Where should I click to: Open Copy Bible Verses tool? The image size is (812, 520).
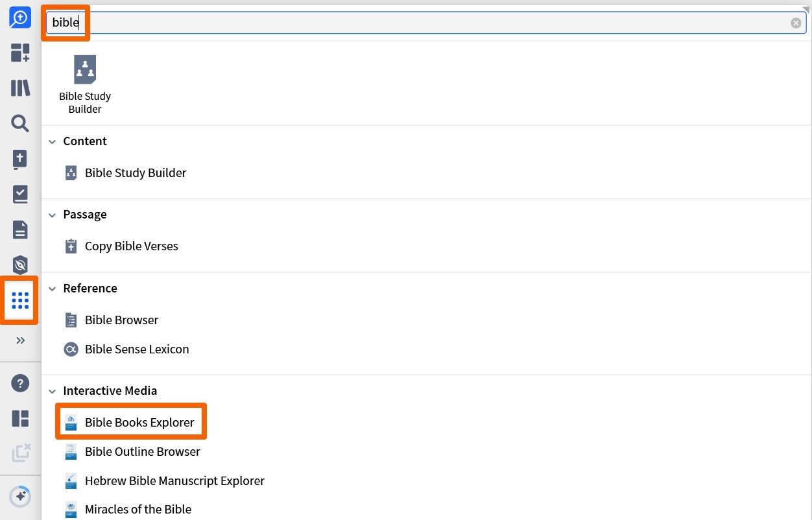click(x=121, y=246)
